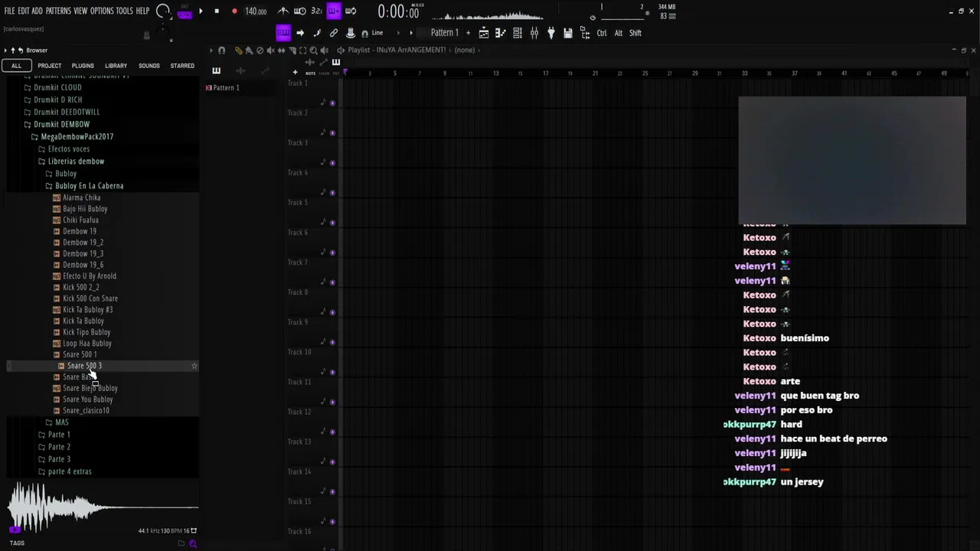The width and height of the screenshot is (980, 551).
Task: Open the FILE menu
Action: click(9, 11)
